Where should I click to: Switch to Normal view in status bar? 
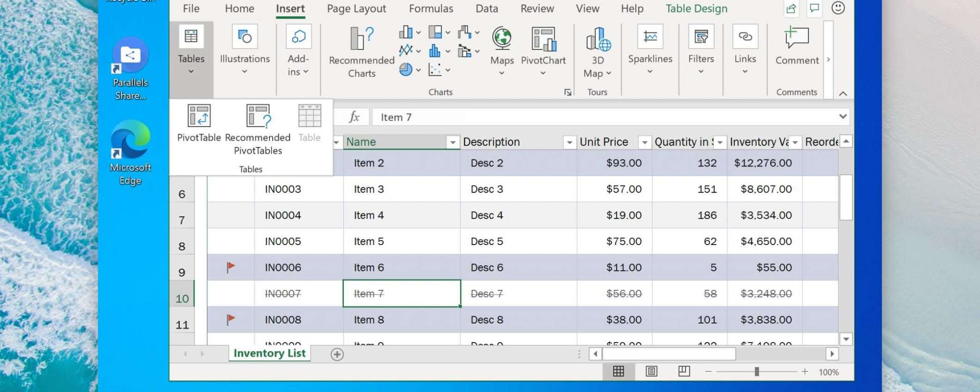coord(619,372)
